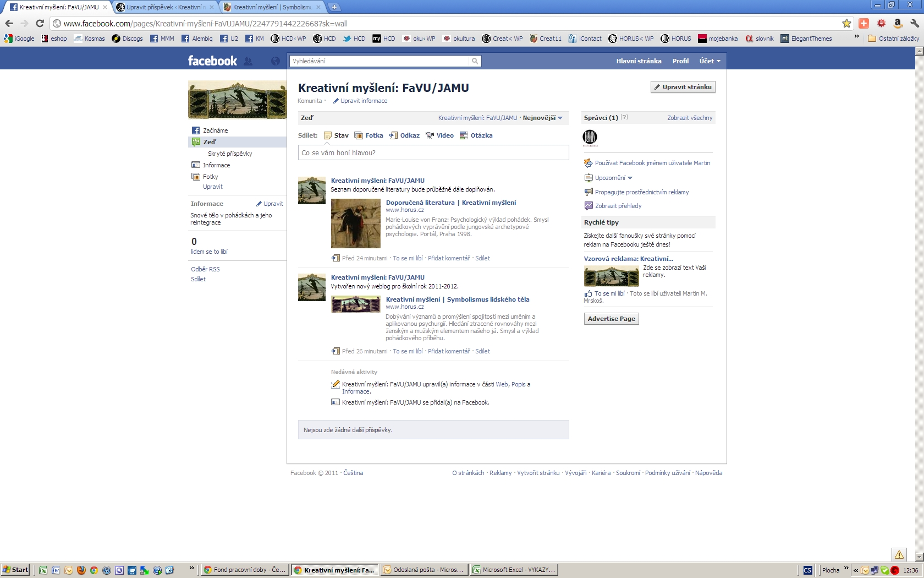The width and height of the screenshot is (924, 578).
Task: Click Odběr RSS link
Action: coord(205,269)
